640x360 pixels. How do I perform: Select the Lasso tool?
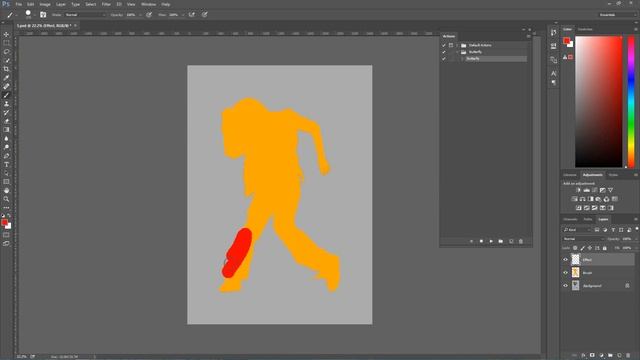click(6, 52)
